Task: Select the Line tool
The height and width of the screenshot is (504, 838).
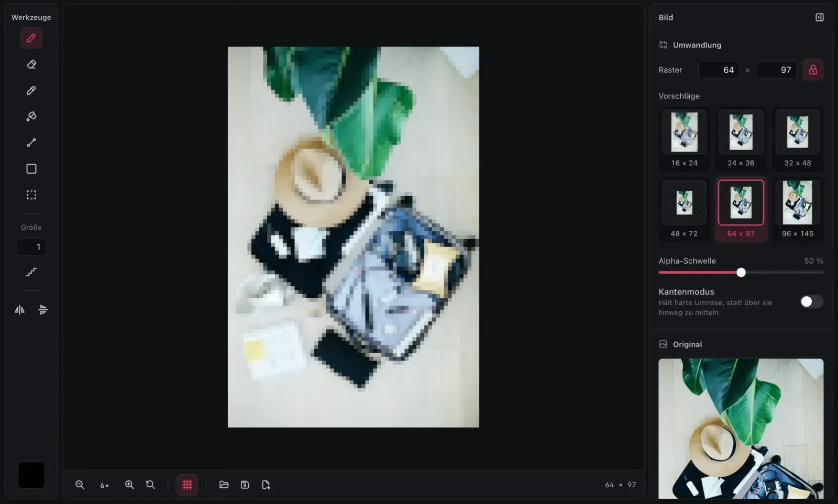Action: pos(31,142)
